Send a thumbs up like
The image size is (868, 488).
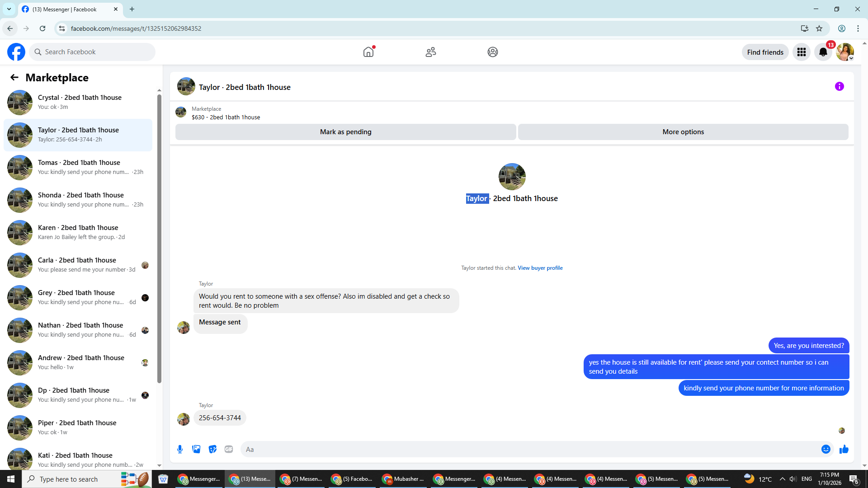844,449
